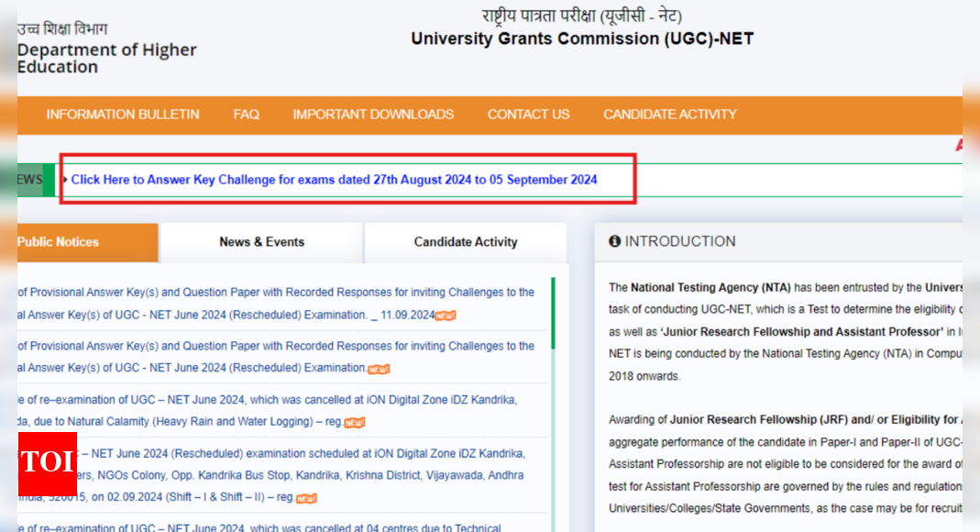
Task: Open Important Downloads in the orange bar
Action: (373, 115)
